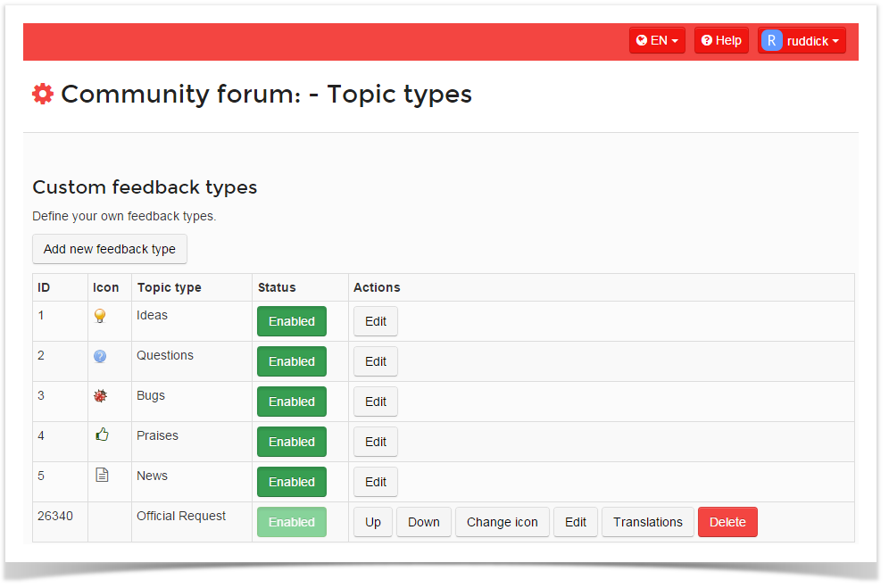This screenshot has height=588, width=889.
Task: Click the Bugs topic type name
Action: [x=151, y=396]
